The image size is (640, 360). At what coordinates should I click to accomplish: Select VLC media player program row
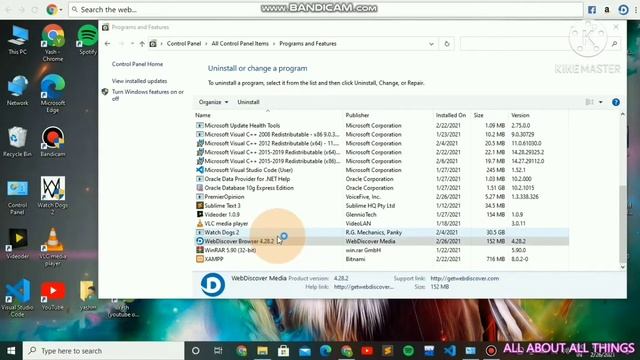click(381, 223)
